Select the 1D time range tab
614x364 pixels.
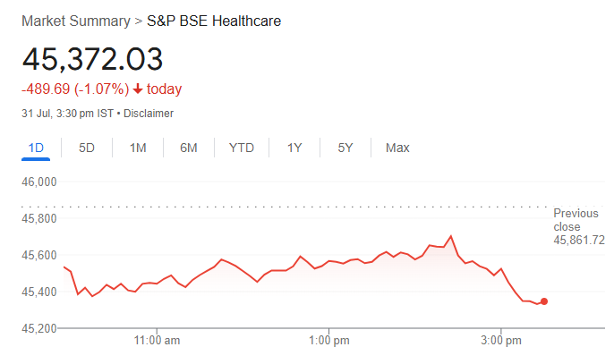tap(37, 148)
